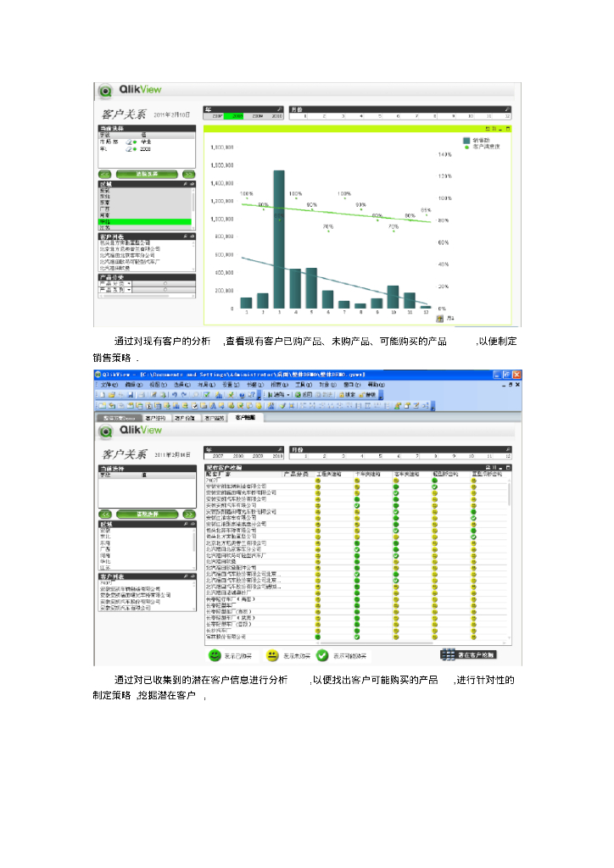Click the green smiley 表示已购买 legend icon
614x868 pixels.
coord(215,655)
